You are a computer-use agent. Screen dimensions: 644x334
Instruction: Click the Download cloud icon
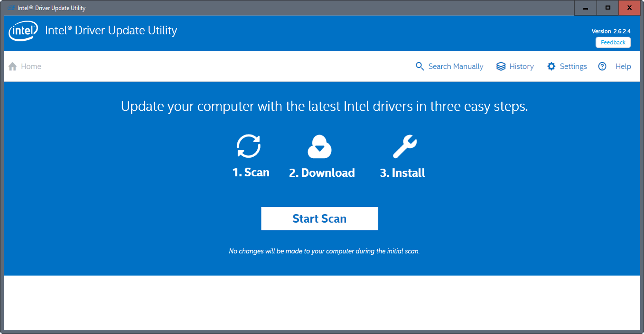pos(320,147)
